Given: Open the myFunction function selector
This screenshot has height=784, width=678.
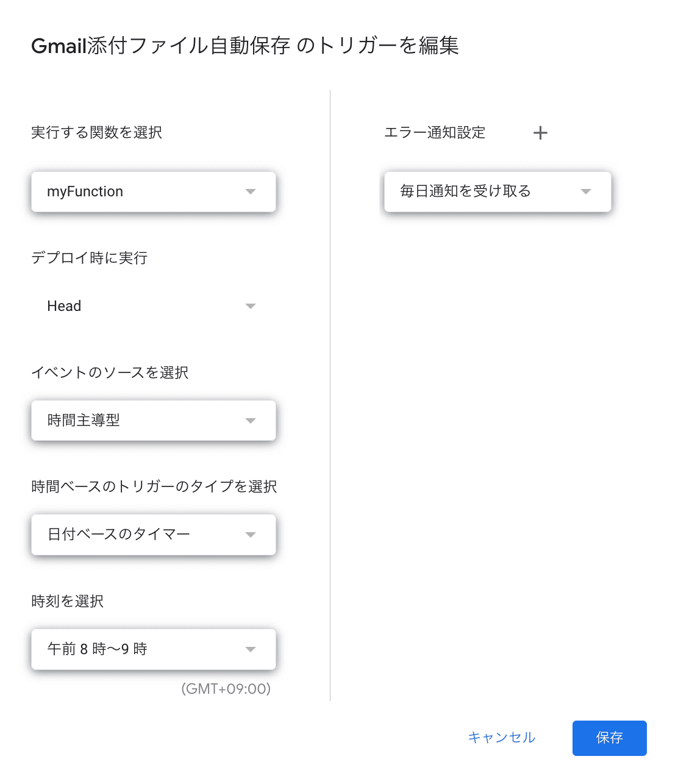Looking at the screenshot, I should [153, 191].
